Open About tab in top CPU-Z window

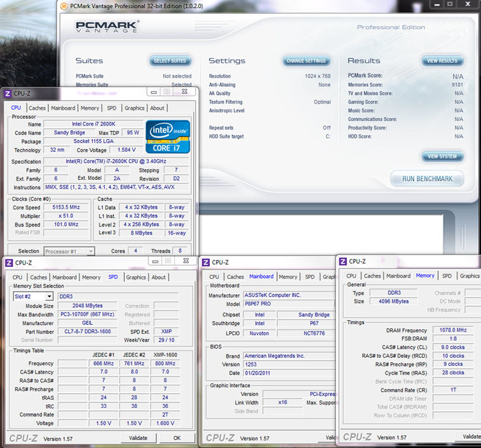pyautogui.click(x=157, y=108)
